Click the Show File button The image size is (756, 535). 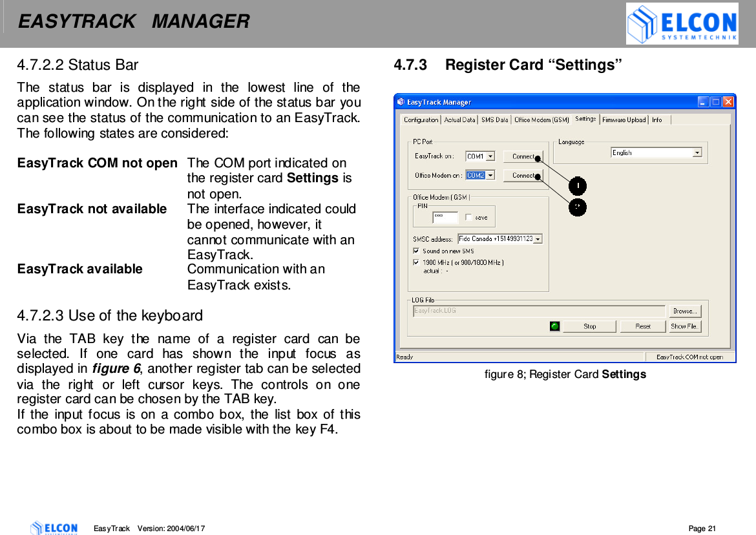684,326
